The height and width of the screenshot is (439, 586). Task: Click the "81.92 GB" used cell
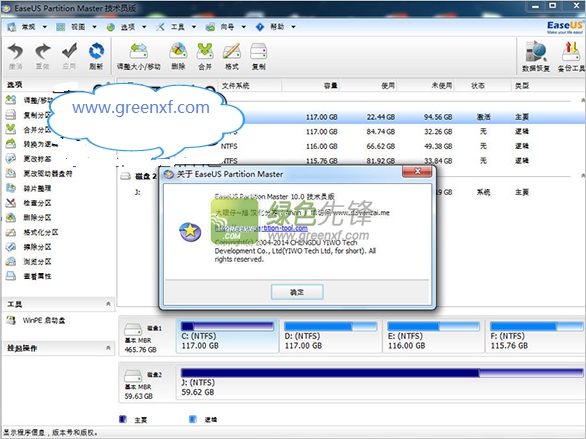[380, 161]
